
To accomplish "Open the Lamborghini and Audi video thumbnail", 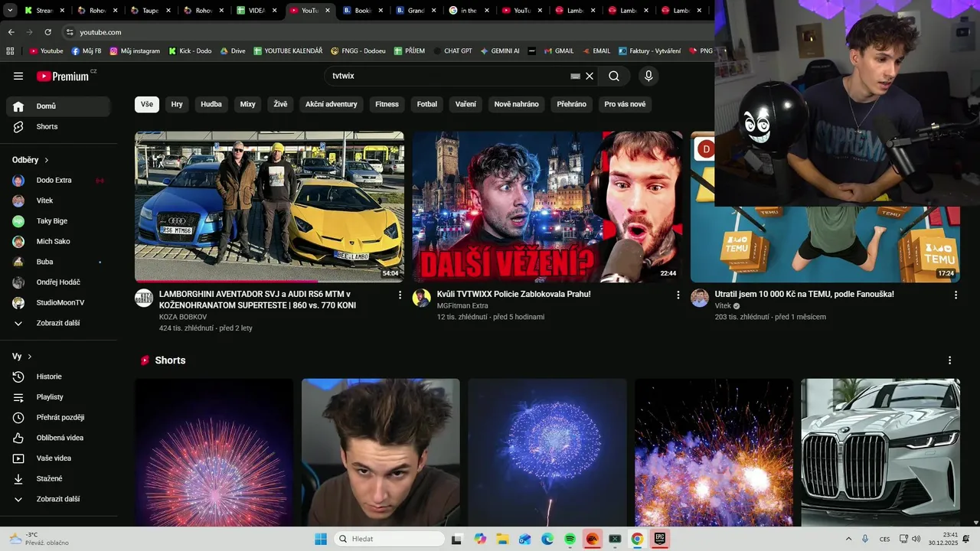I will tap(269, 207).
